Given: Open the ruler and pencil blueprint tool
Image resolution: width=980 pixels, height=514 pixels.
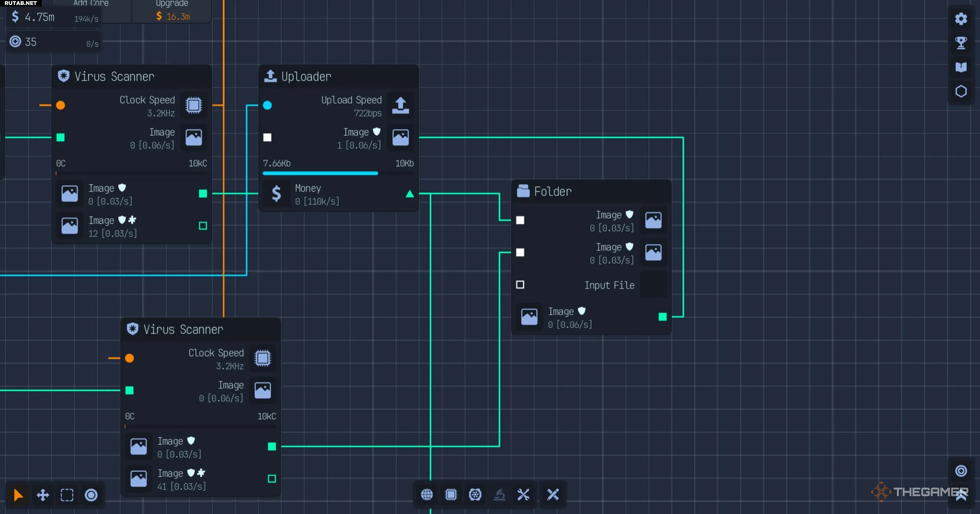Looking at the screenshot, I should click(x=553, y=494).
